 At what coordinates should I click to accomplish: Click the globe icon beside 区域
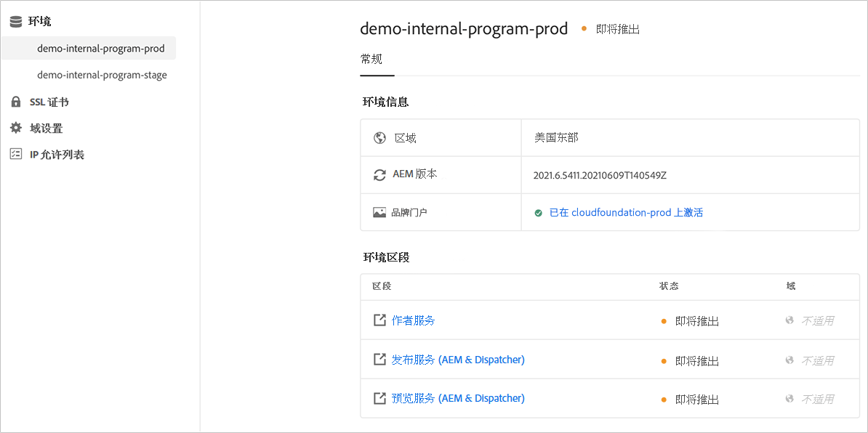tap(379, 137)
